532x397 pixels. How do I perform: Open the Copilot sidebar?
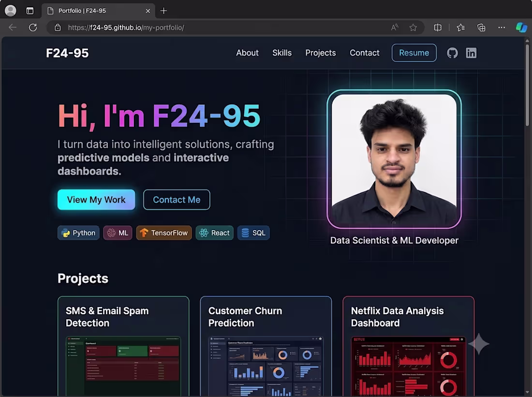(521, 28)
